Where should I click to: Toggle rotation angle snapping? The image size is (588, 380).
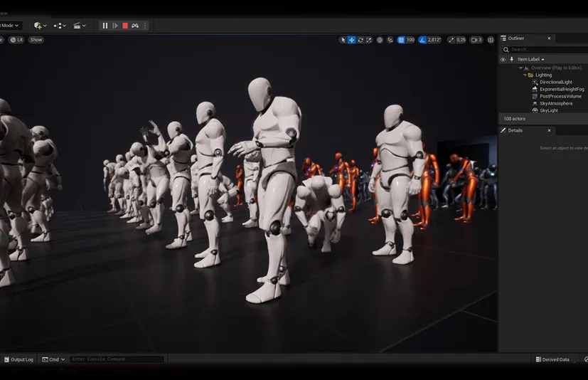point(422,40)
